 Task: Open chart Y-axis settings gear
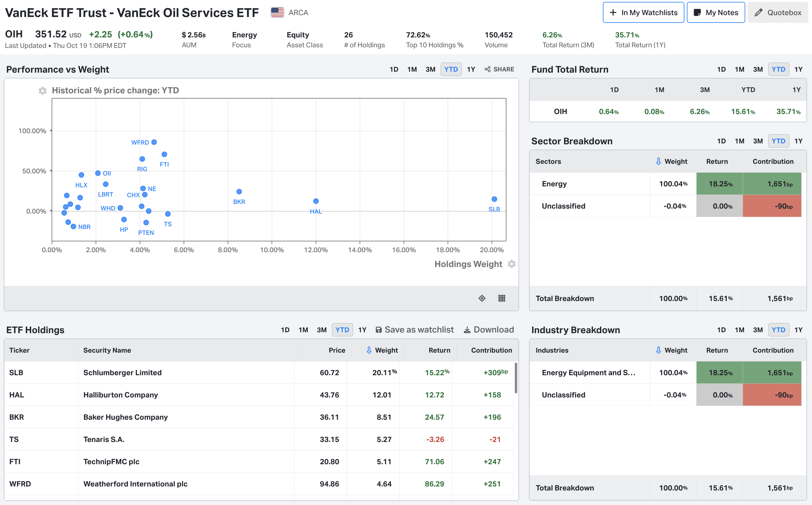tap(42, 91)
